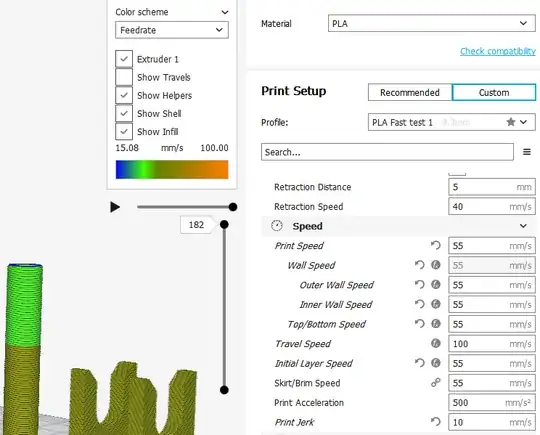Toggle the Show Shell checkbox
Screen dimensions: 540x435
124,113
